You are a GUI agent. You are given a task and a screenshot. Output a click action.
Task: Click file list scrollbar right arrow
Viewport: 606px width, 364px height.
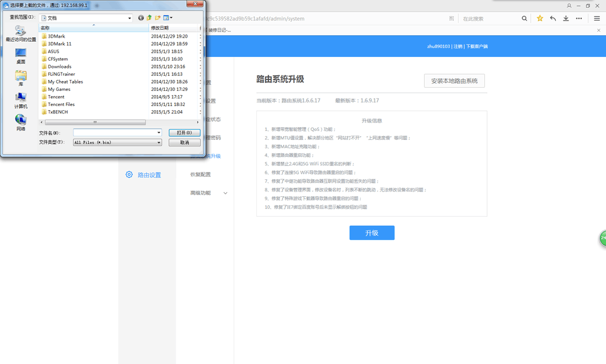click(198, 122)
